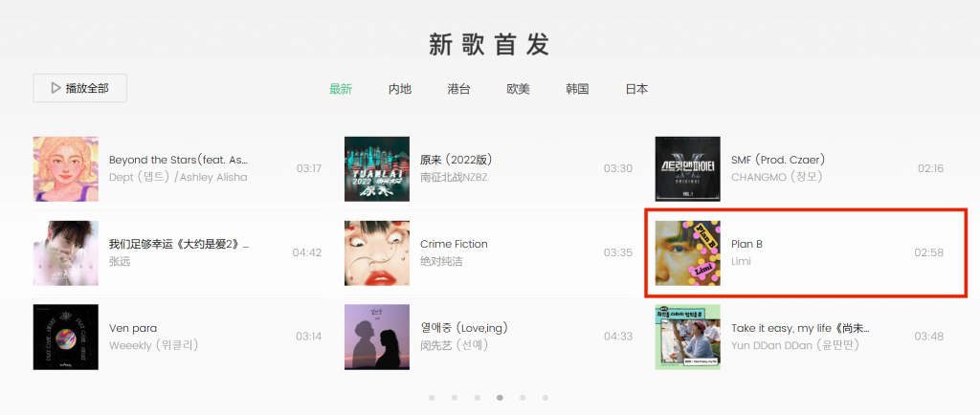Open the 日本 category tab

pyautogui.click(x=636, y=89)
